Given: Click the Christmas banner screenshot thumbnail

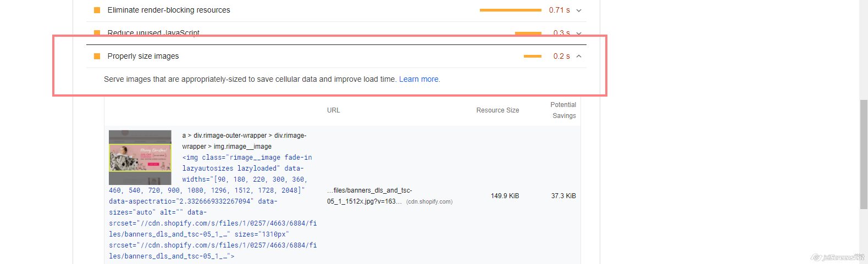Looking at the screenshot, I should tap(140, 158).
